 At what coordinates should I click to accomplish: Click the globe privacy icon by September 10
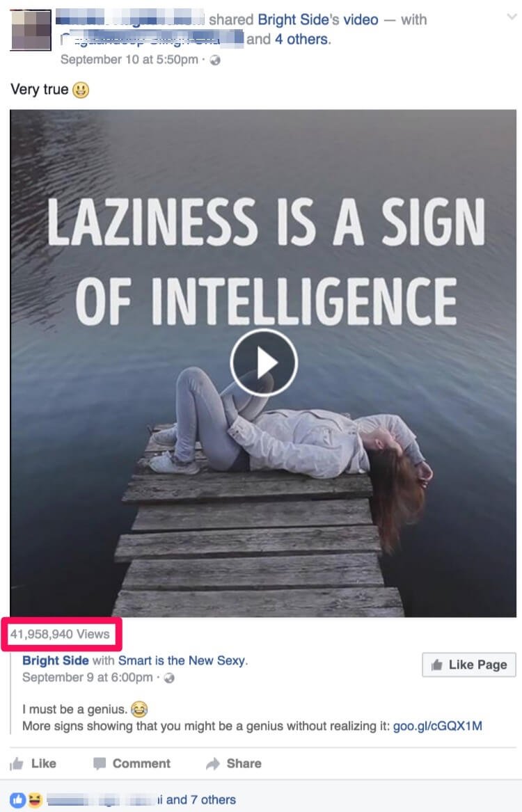point(215,60)
